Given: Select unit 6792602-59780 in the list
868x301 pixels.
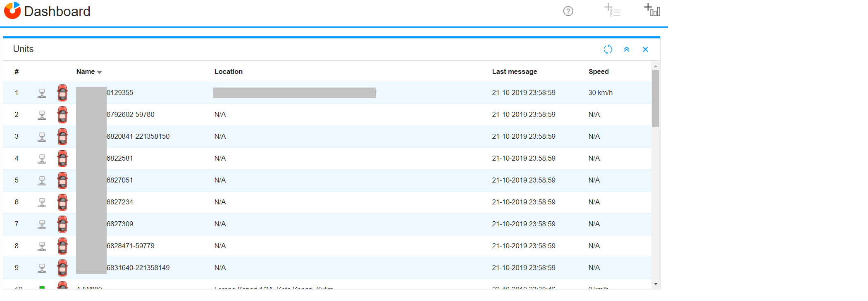Looking at the screenshot, I should (130, 114).
